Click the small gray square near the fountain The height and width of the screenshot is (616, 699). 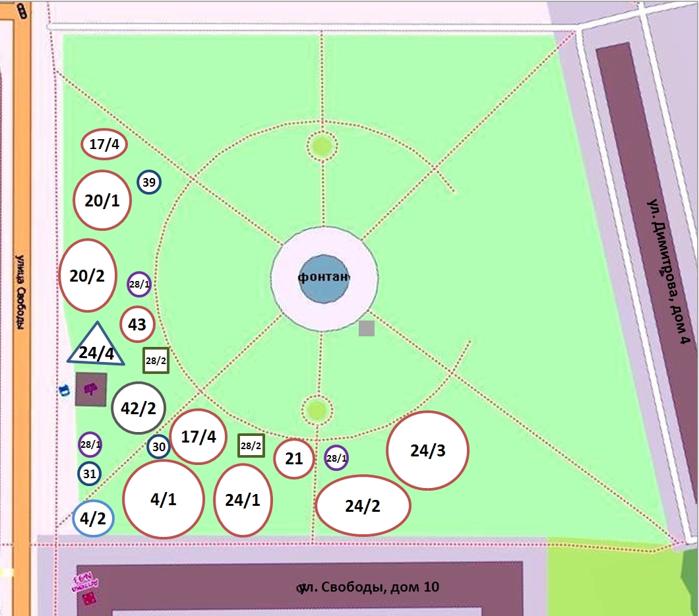click(x=367, y=328)
